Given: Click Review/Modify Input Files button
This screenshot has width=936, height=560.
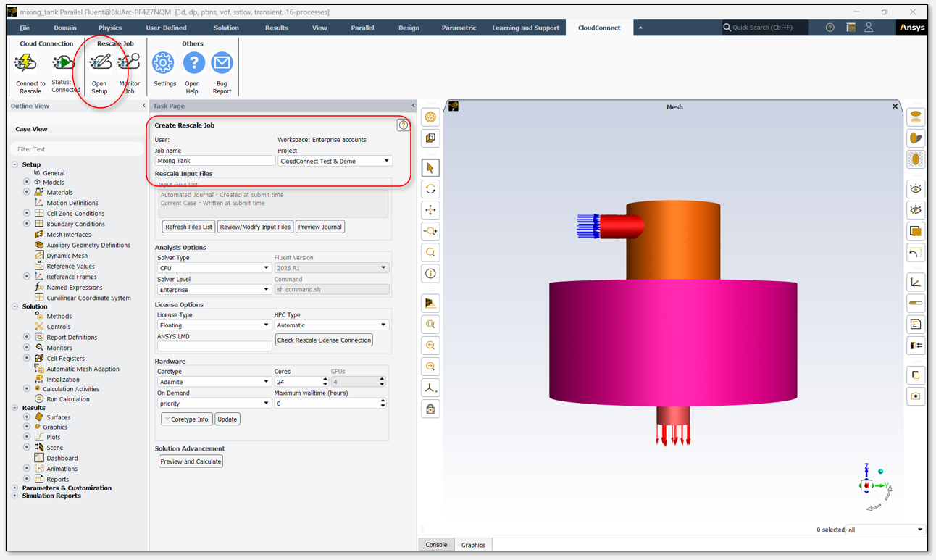Looking at the screenshot, I should pos(255,227).
